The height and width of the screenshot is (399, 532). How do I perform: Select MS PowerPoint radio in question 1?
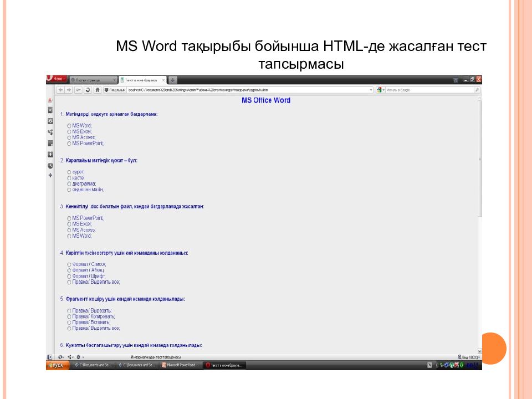pyautogui.click(x=69, y=144)
